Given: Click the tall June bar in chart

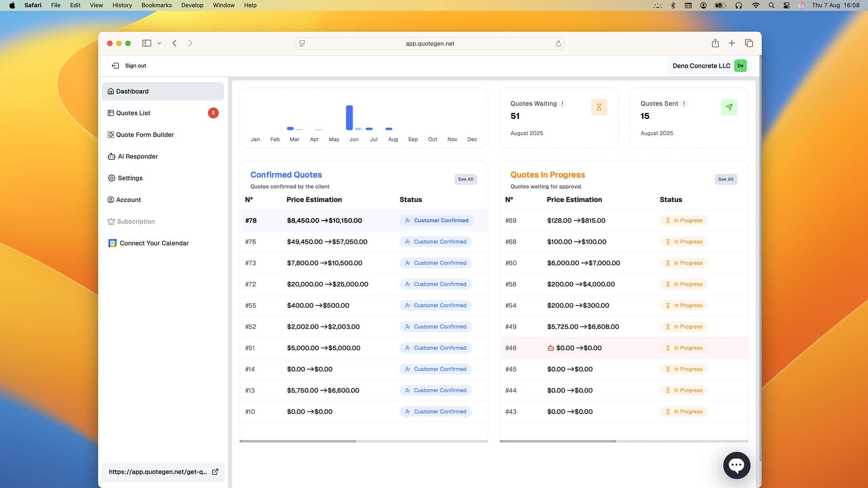Looking at the screenshot, I should (349, 117).
